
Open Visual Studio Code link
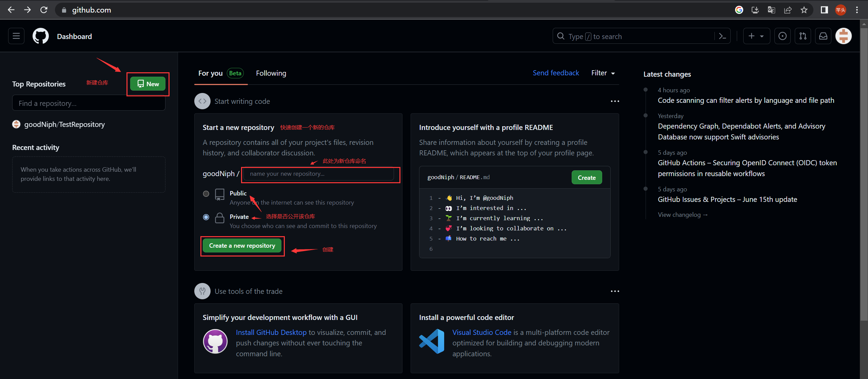482,333
